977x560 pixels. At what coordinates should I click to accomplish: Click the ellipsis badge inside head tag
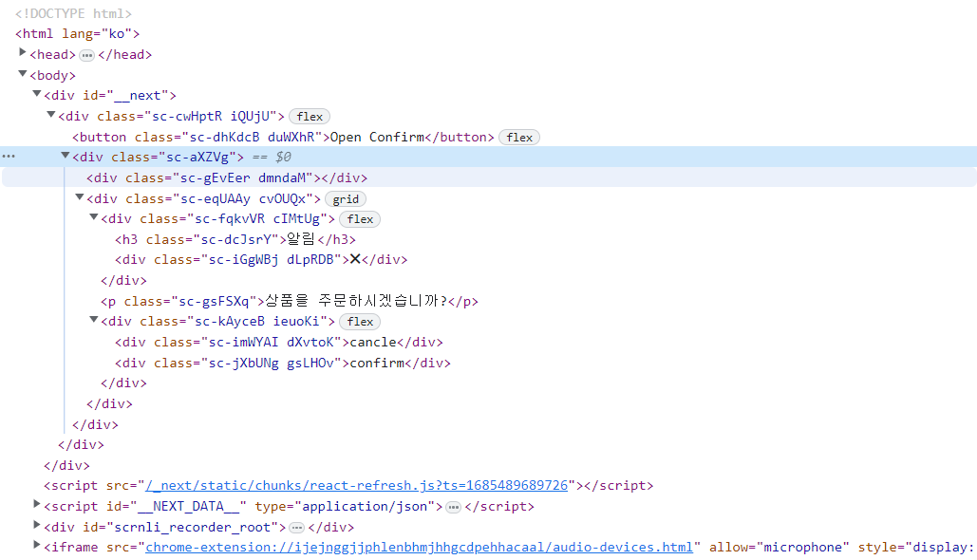coord(86,55)
